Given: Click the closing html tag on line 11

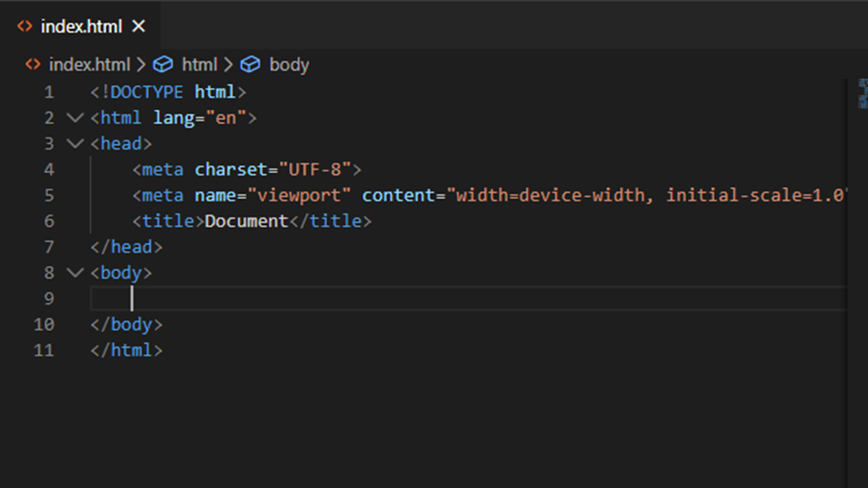Looking at the screenshot, I should click(x=127, y=350).
